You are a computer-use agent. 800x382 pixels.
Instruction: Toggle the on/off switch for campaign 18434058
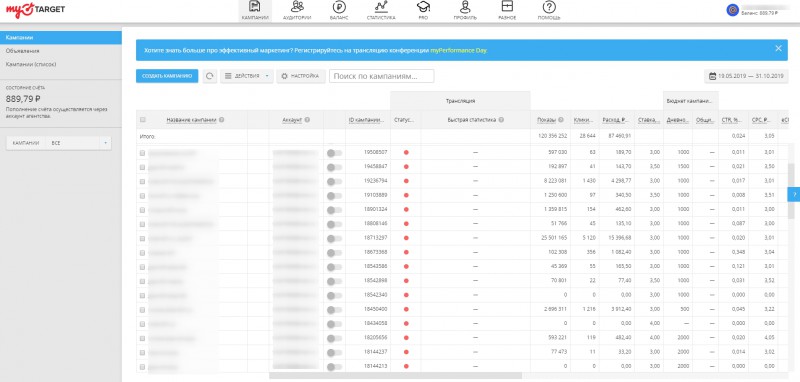(334, 324)
